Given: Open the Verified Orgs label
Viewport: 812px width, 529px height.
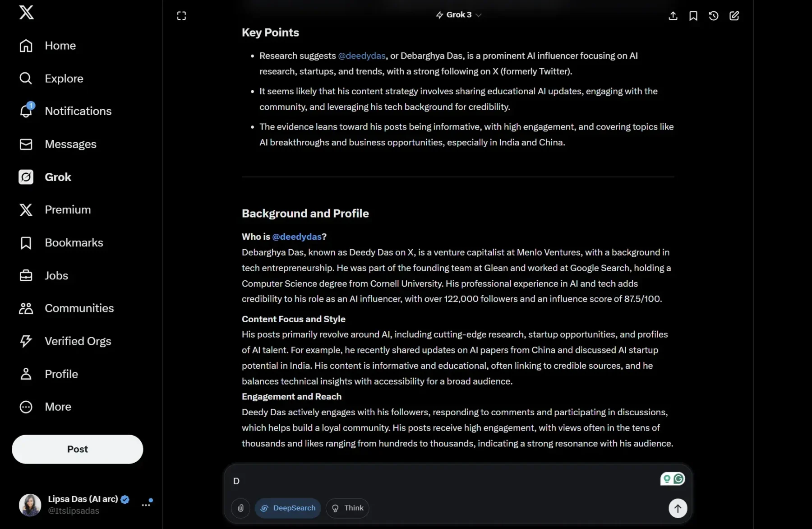Looking at the screenshot, I should point(78,341).
